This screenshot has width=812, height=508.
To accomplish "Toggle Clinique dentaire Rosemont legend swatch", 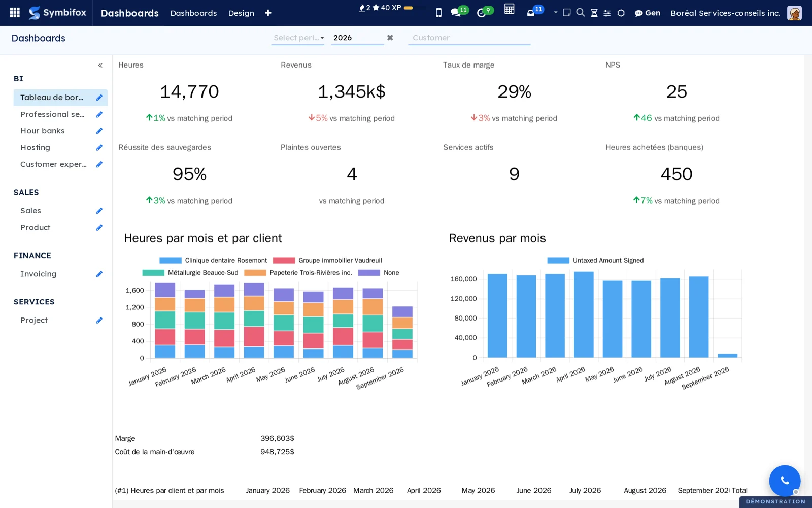I will pyautogui.click(x=171, y=261).
